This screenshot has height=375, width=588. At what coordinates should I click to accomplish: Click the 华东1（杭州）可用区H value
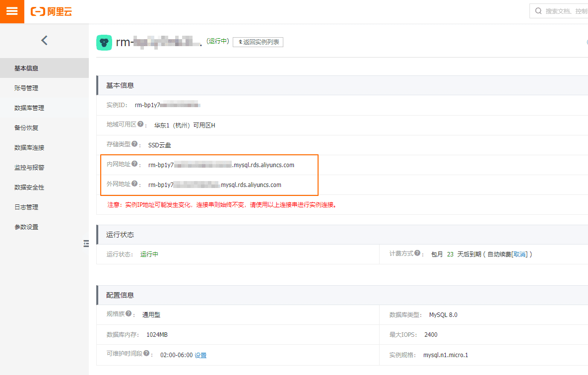point(185,125)
